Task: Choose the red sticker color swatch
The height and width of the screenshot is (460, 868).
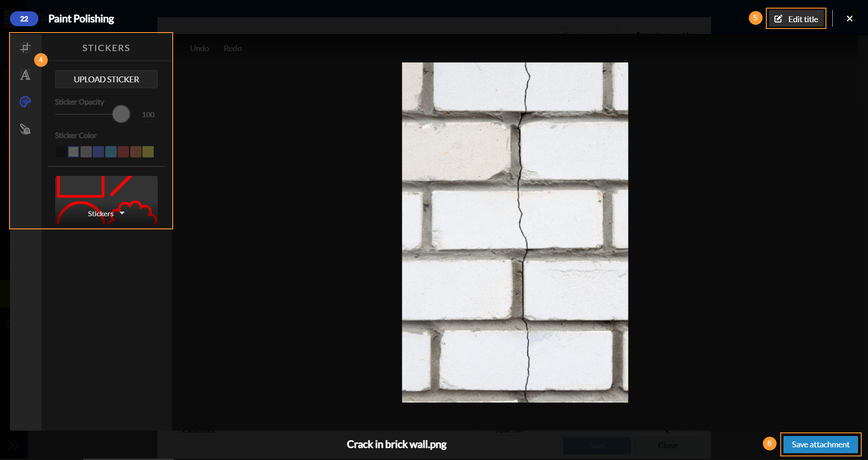Action: 123,152
